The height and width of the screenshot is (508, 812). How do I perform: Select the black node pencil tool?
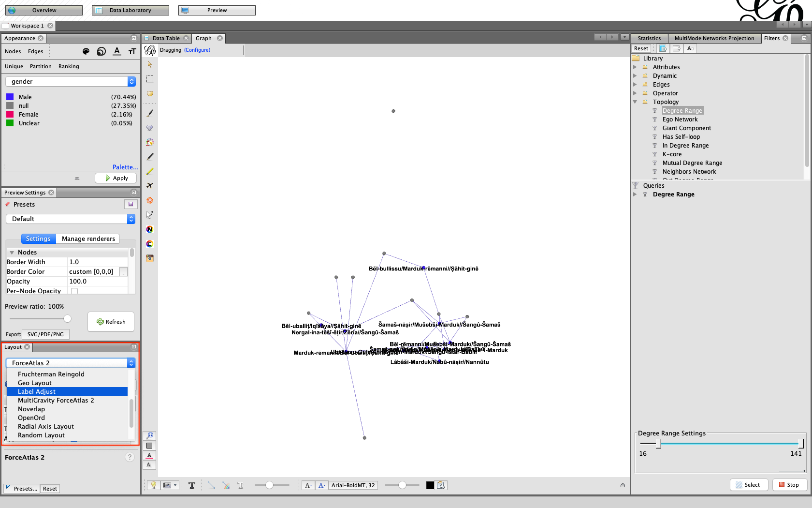point(150,157)
